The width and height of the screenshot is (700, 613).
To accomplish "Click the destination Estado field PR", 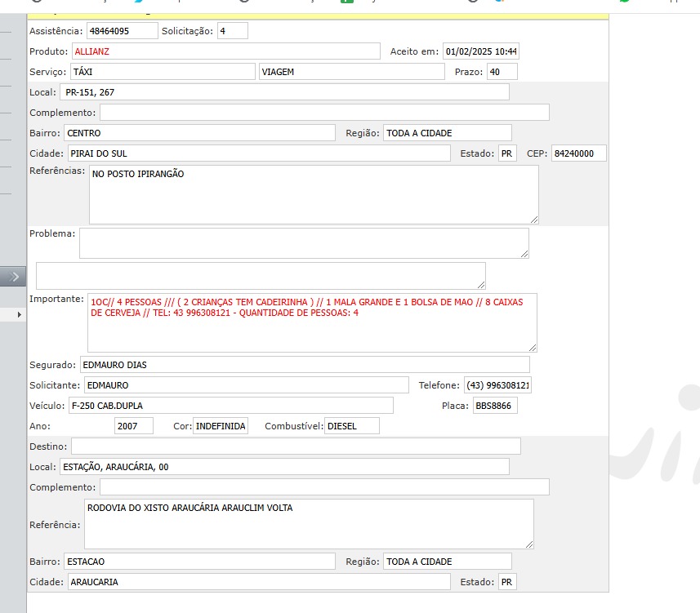I will tap(507, 582).
